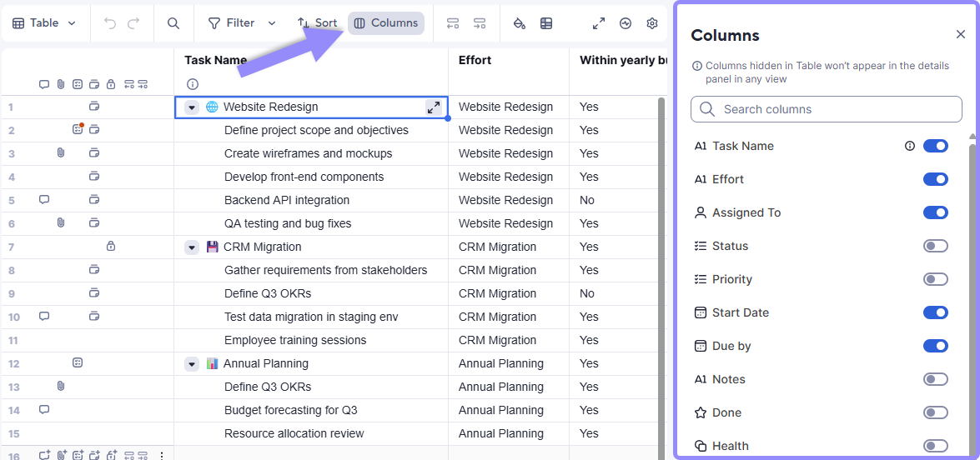Open the checklist icon with red dot on row 2
This screenshot has width=980, height=460.
point(78,130)
